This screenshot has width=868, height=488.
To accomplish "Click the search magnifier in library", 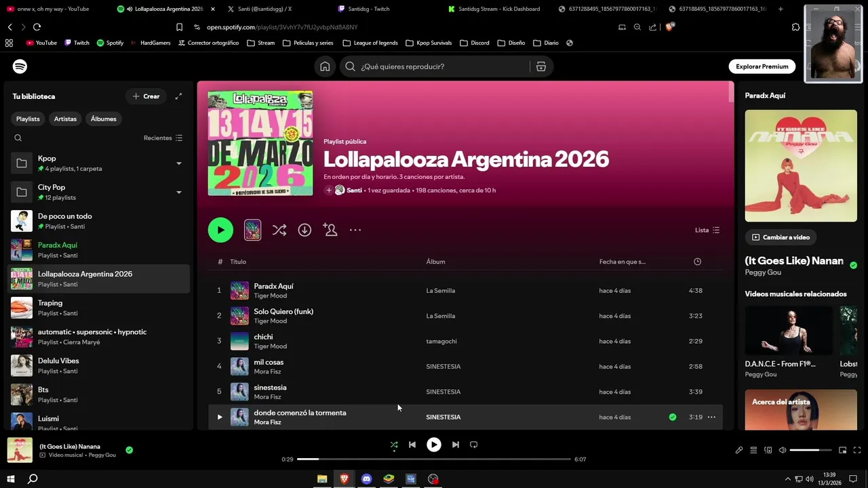I will [18, 138].
